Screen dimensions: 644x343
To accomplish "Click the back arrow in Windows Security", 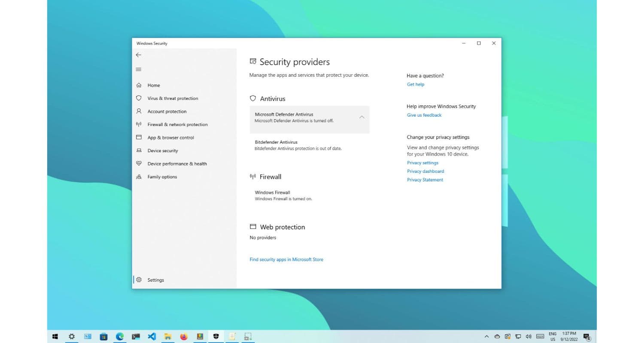I will point(138,55).
